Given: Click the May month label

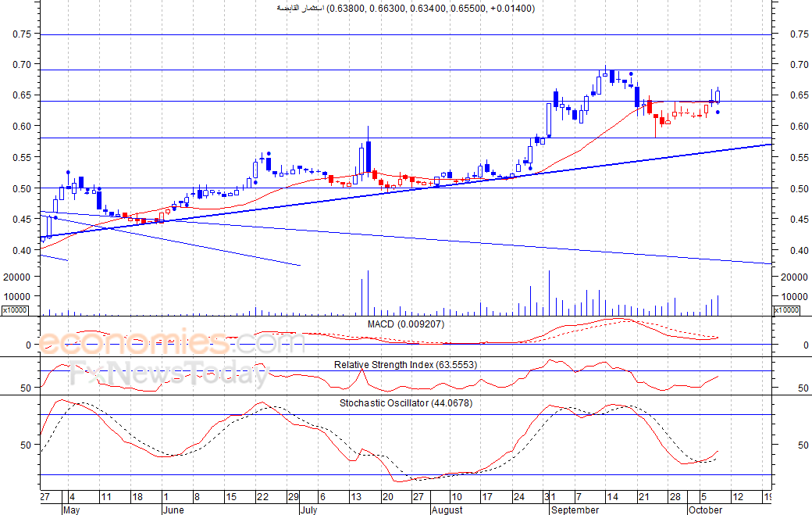Looking at the screenshot, I should click(x=72, y=510).
